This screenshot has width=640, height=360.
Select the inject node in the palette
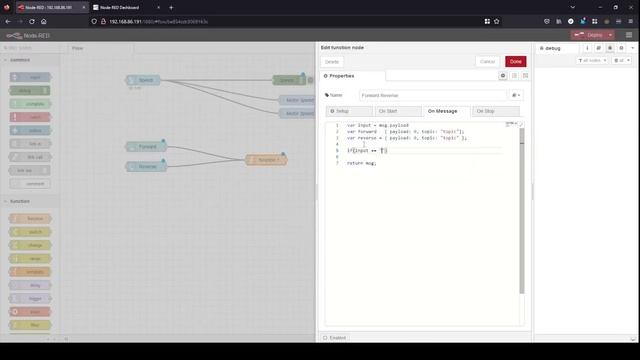click(30, 77)
